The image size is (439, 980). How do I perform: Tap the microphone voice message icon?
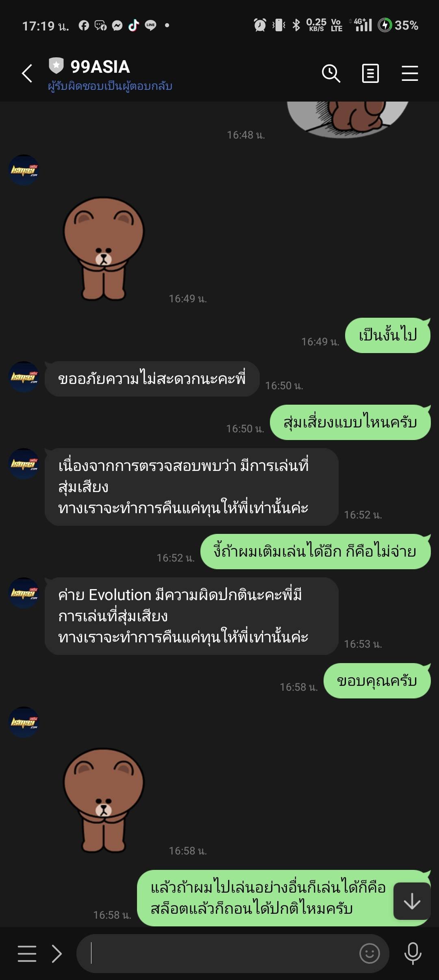coord(413,953)
